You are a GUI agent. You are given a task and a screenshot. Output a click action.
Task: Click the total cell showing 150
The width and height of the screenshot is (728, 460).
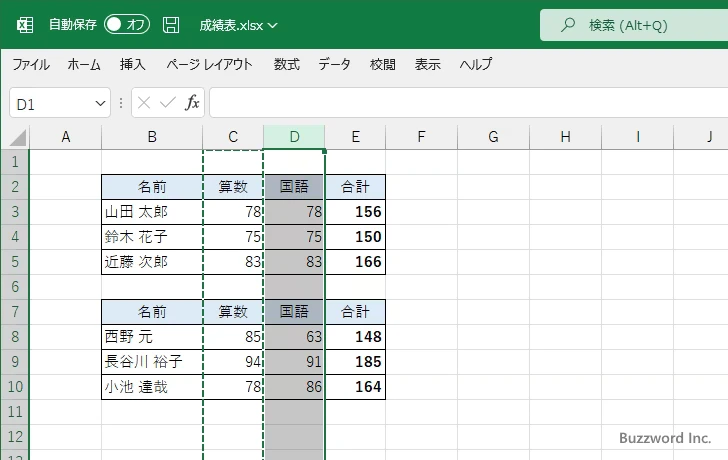(355, 237)
